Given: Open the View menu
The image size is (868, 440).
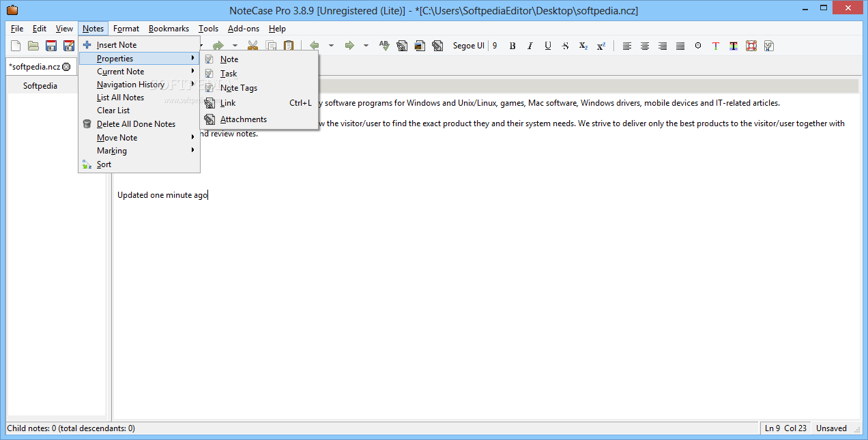Looking at the screenshot, I should coord(64,29).
